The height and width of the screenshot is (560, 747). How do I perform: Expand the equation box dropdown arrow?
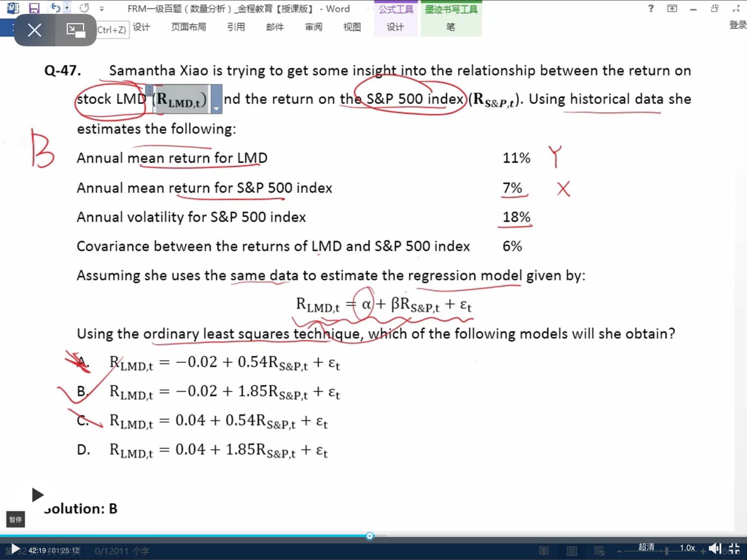click(x=216, y=108)
